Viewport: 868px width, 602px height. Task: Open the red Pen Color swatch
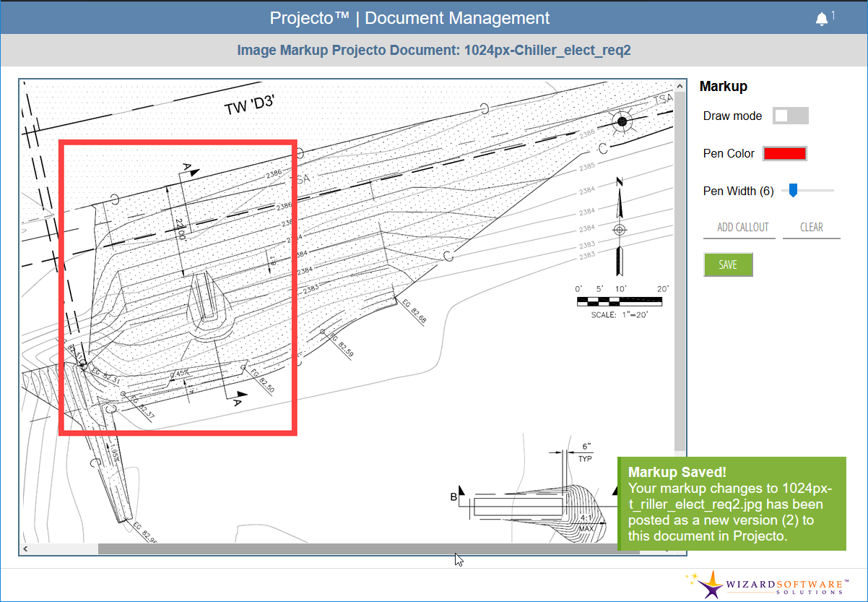tap(785, 153)
